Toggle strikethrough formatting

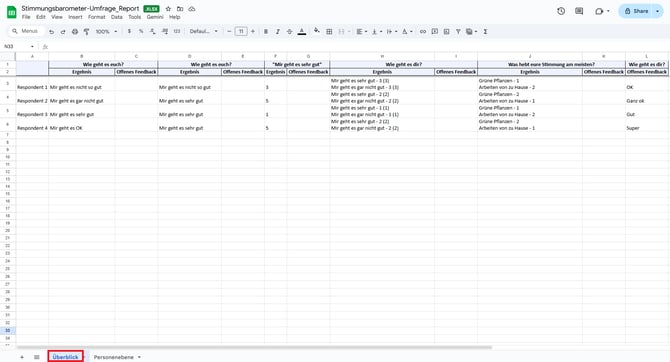point(289,32)
